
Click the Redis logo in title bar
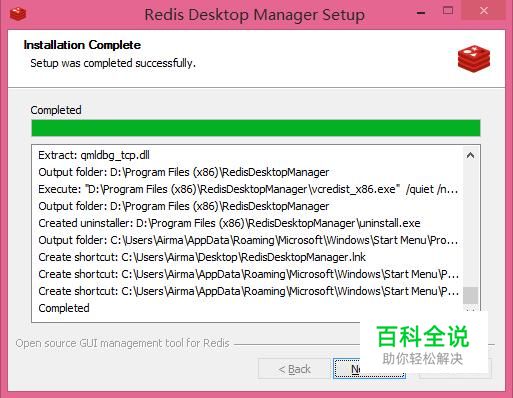(x=18, y=13)
